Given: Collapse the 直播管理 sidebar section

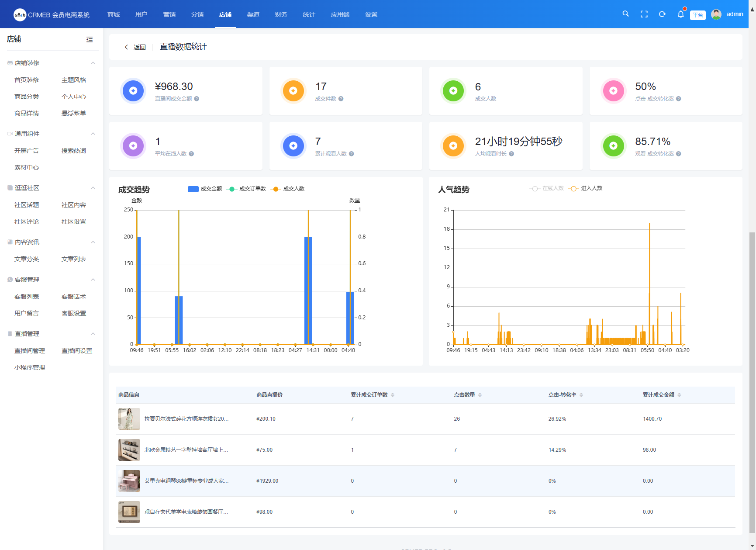Looking at the screenshot, I should click(x=93, y=334).
